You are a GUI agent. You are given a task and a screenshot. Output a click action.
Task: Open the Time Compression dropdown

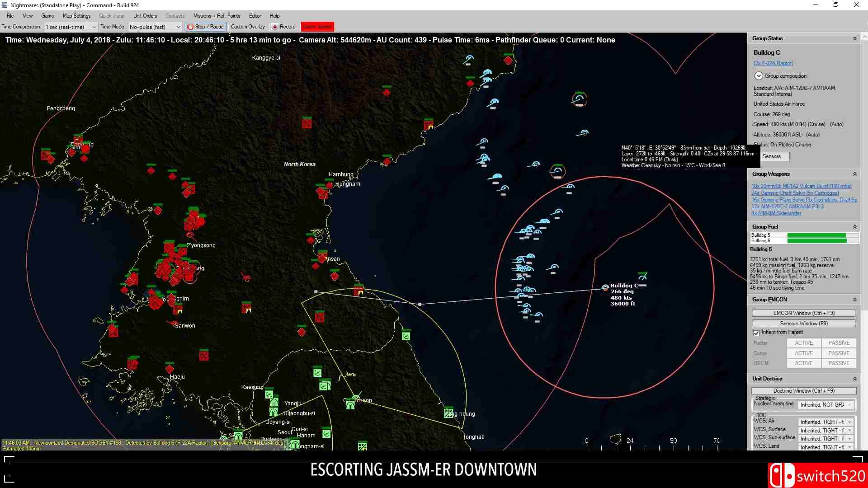94,27
